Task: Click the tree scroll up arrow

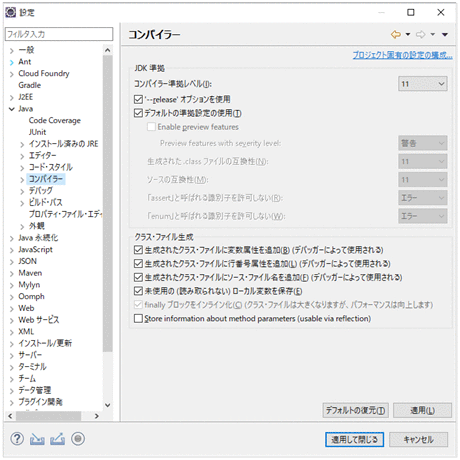Action: [107, 50]
